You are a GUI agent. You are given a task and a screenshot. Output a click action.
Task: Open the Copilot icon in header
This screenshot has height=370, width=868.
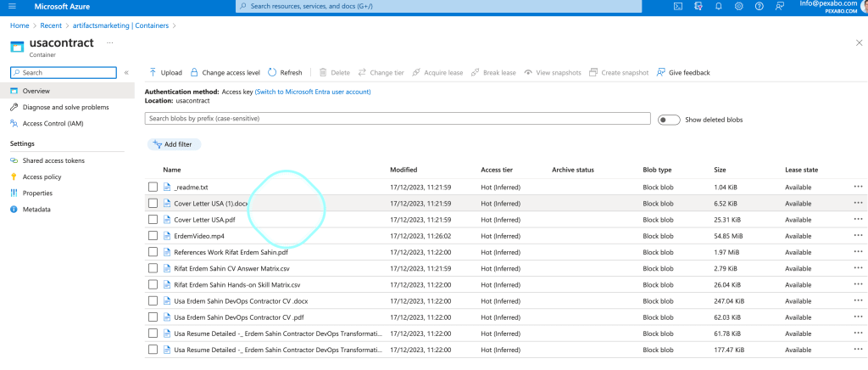point(698,7)
